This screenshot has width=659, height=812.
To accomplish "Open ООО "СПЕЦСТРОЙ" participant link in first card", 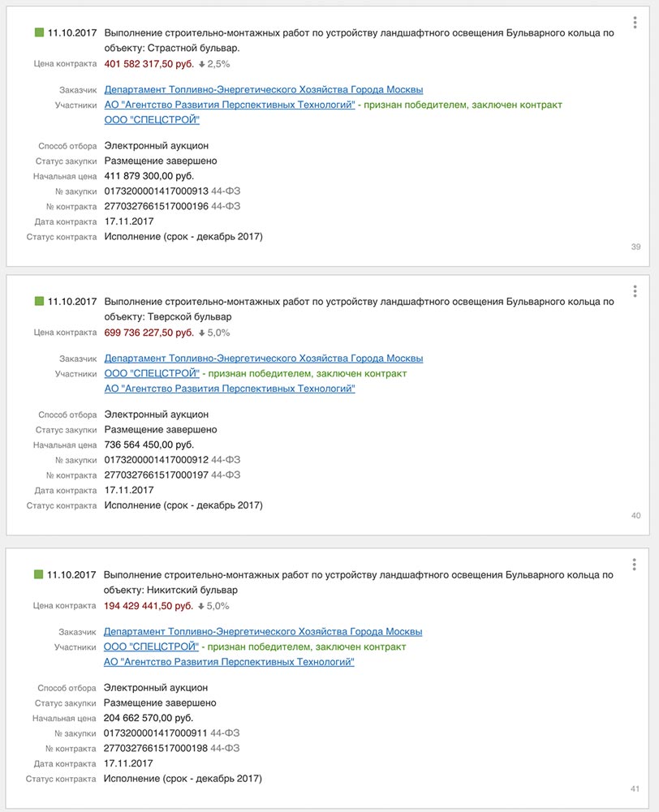I will pyautogui.click(x=152, y=119).
